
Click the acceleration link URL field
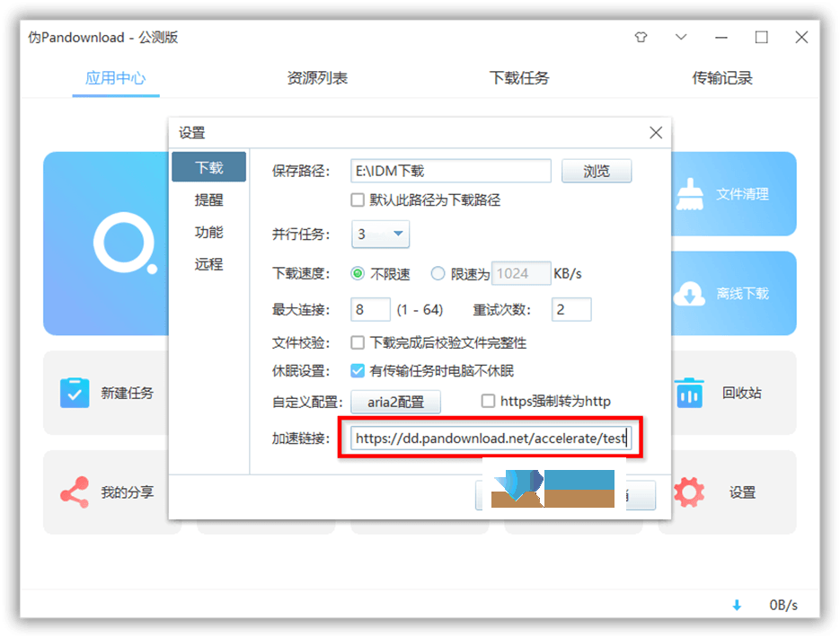(x=491, y=439)
